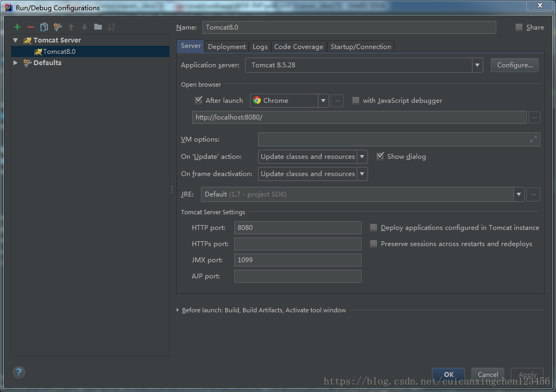The width and height of the screenshot is (556, 392).
Task: Click the Name input field
Action: (x=349, y=27)
